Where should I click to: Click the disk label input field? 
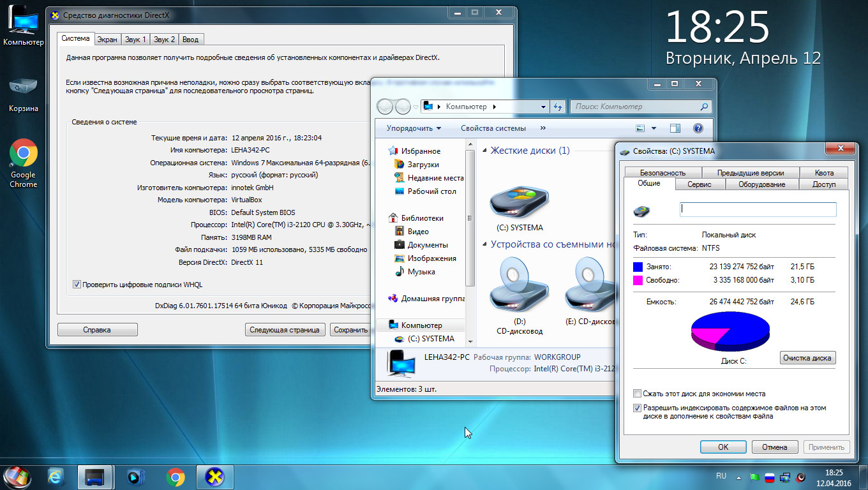click(758, 209)
